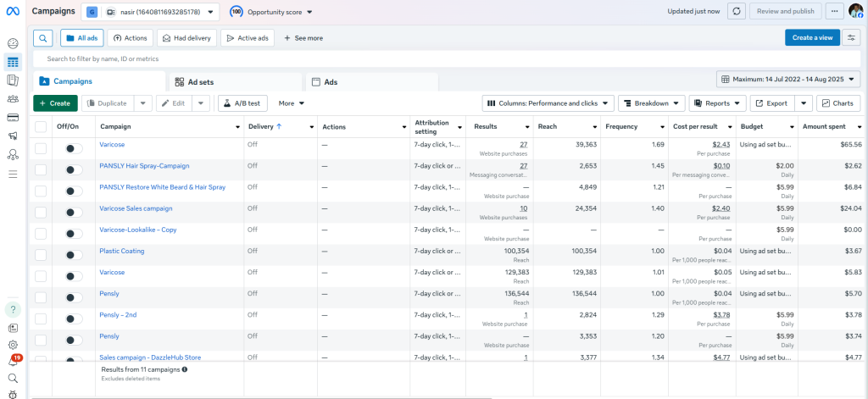Viewport: 868px width, 399px height.
Task: Click the Opportunity score 100 circle
Action: (236, 12)
